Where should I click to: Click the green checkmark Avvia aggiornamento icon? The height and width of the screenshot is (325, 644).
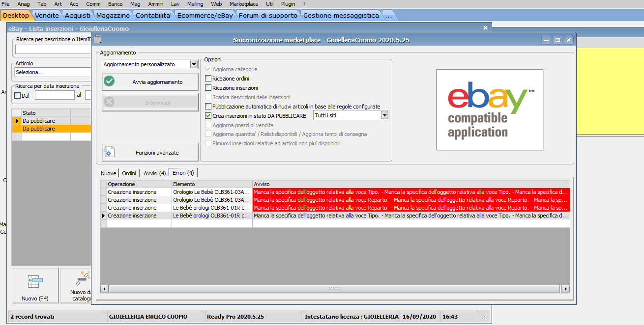109,81
